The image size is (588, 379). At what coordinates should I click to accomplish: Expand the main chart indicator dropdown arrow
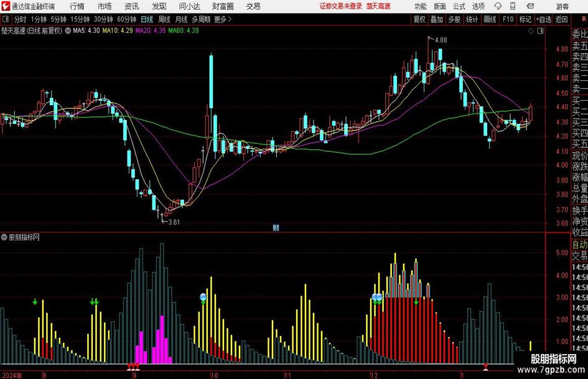point(68,30)
